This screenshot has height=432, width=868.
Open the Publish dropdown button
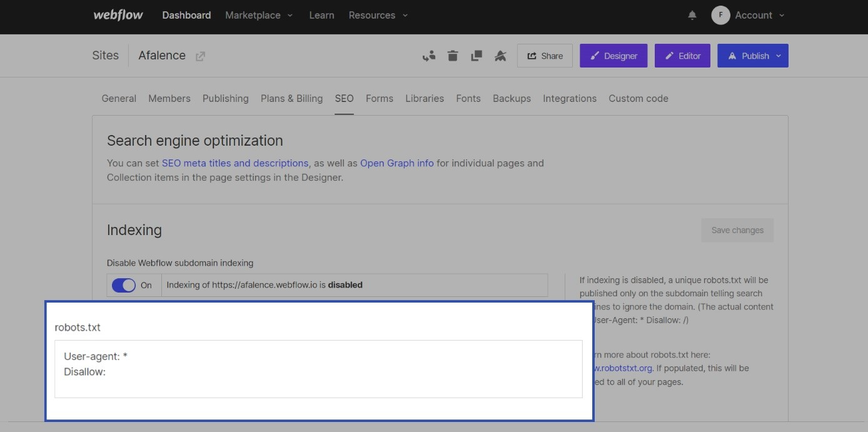coord(753,56)
